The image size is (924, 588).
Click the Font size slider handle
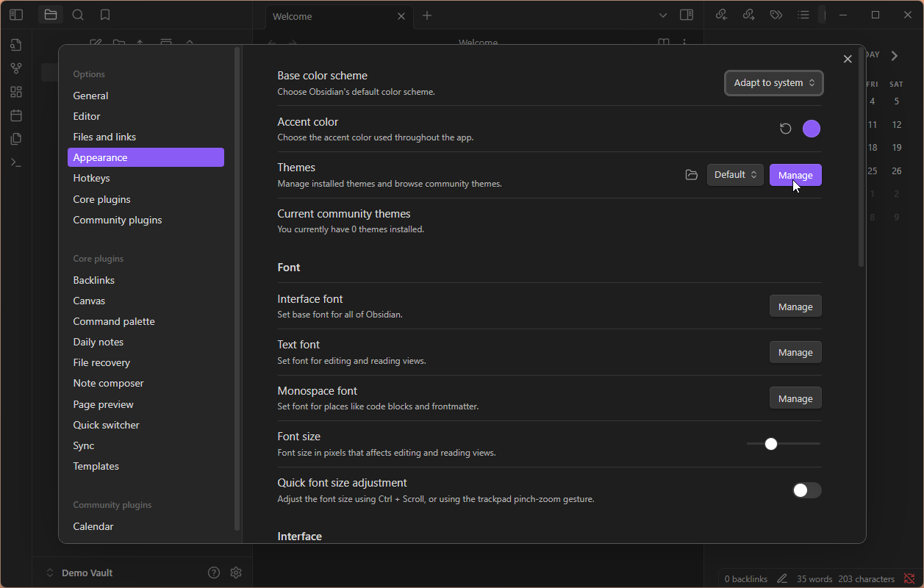point(770,444)
